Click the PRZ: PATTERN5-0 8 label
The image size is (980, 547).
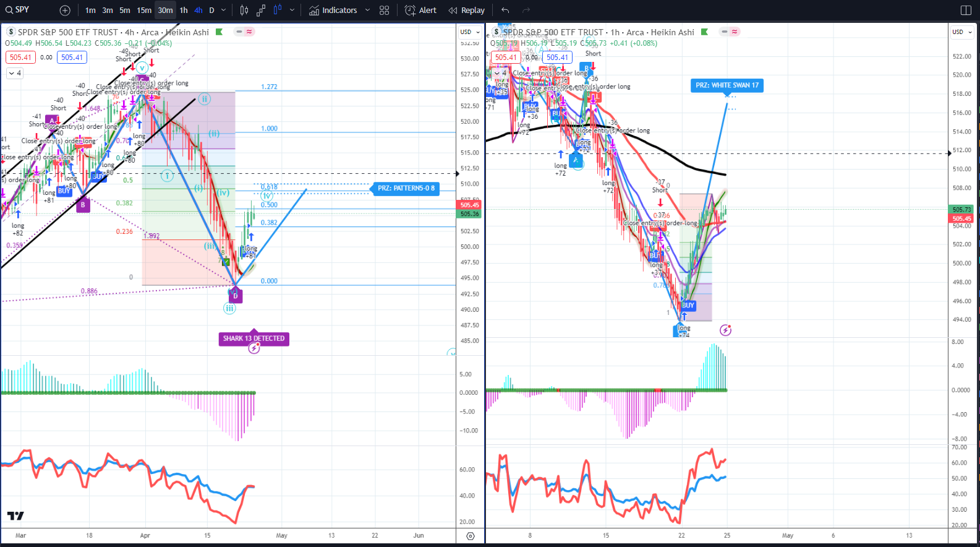[x=406, y=188]
